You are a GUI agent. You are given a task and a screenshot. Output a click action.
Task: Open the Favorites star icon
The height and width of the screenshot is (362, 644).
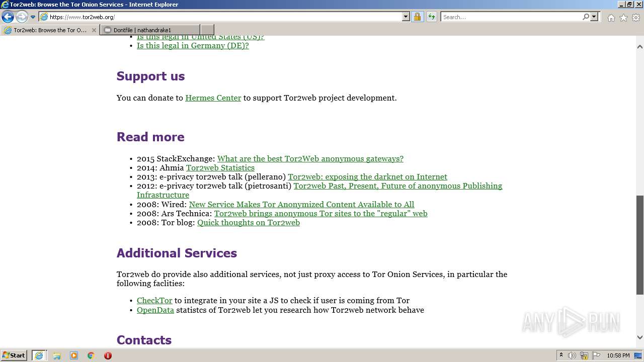pyautogui.click(x=623, y=18)
